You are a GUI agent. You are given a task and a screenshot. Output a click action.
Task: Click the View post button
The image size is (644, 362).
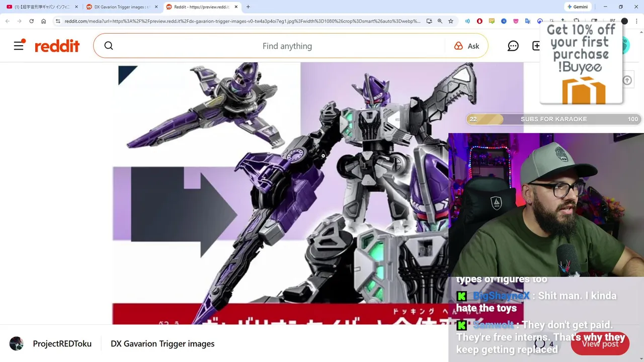pos(600,344)
